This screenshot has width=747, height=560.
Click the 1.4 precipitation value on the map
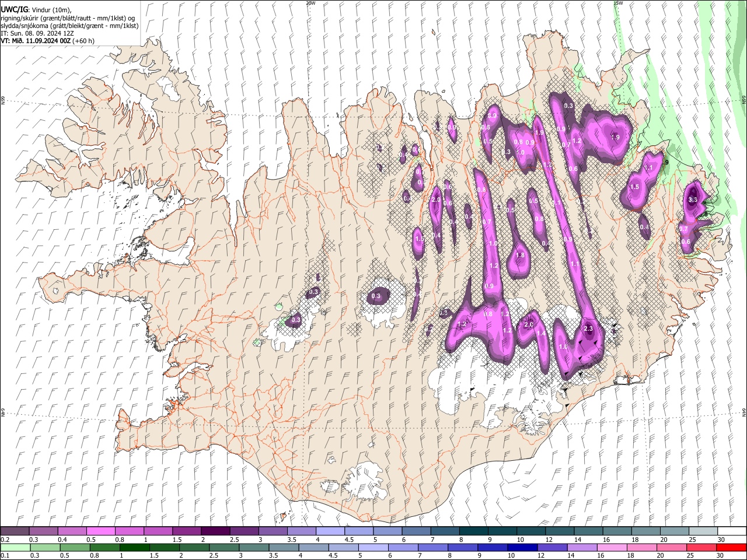[541, 334]
